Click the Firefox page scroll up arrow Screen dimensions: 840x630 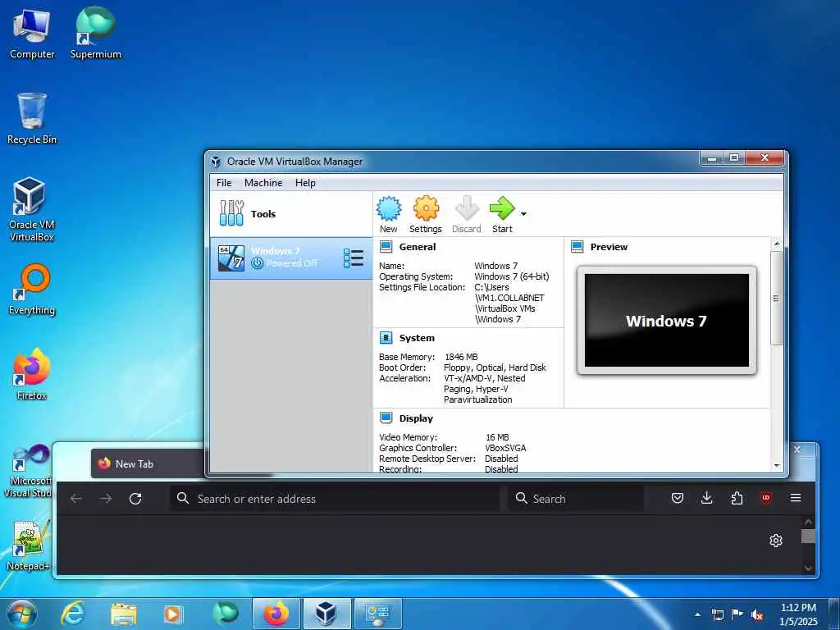coord(808,522)
